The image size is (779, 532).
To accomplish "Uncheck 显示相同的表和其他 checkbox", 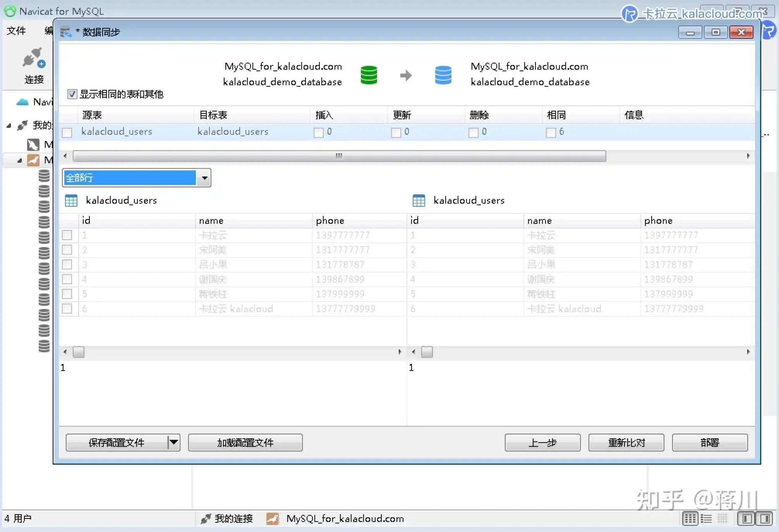I will pos(72,94).
